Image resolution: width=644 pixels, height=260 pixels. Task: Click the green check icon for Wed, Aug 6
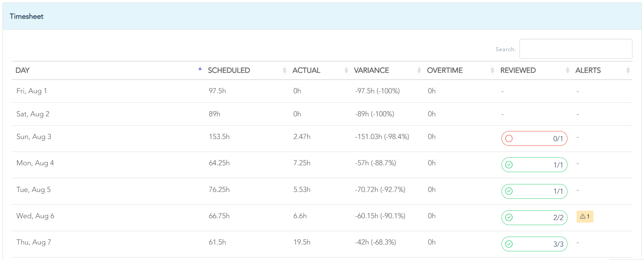(509, 218)
